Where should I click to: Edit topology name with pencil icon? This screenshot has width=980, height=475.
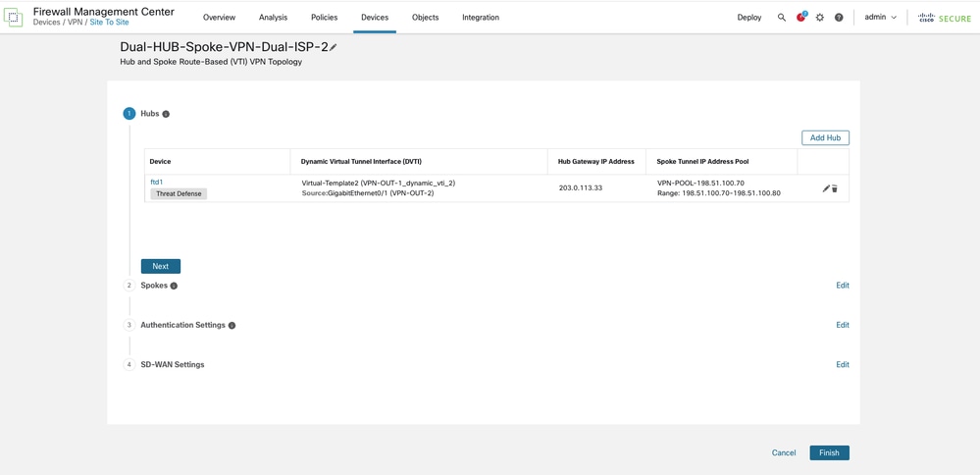(x=334, y=47)
